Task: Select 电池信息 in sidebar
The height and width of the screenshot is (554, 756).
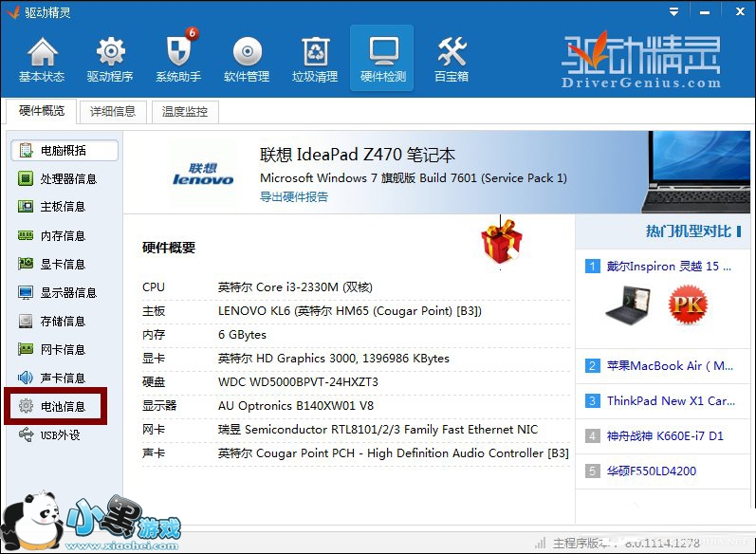Action: (x=63, y=406)
